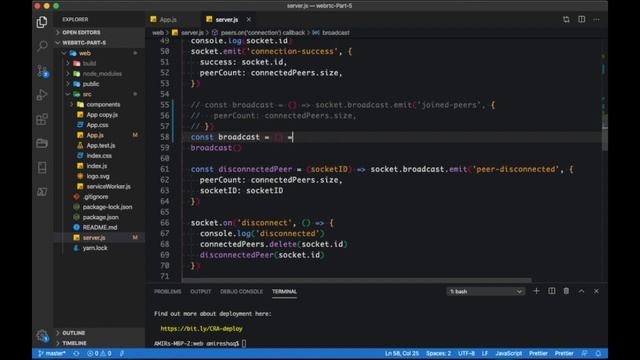Open package-lock.json in explorer
Screen dimensions: 640x360
[107, 207]
